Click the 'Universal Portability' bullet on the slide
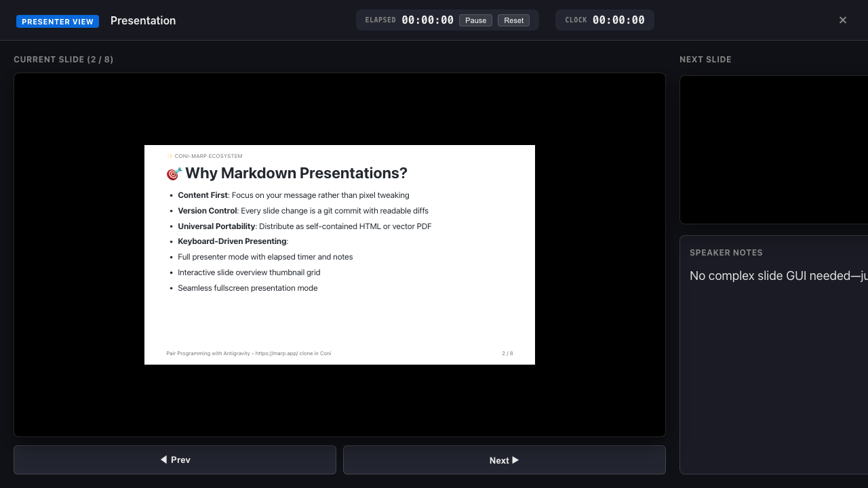 coord(304,226)
